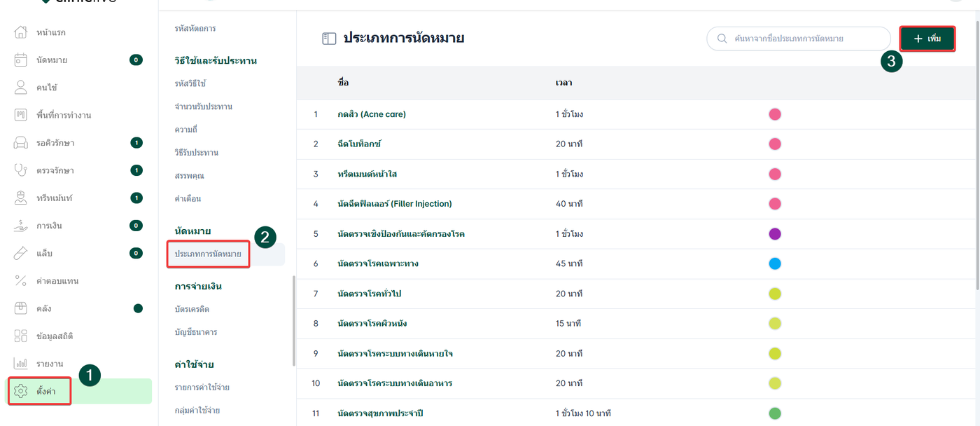Image resolution: width=980 pixels, height=426 pixels.
Task: Click the purple color dot for นัดตรวจเชิงป้องกัน
Action: click(x=775, y=233)
